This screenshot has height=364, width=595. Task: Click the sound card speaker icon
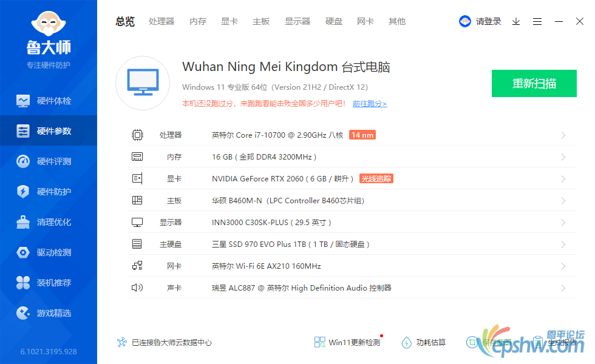click(137, 288)
